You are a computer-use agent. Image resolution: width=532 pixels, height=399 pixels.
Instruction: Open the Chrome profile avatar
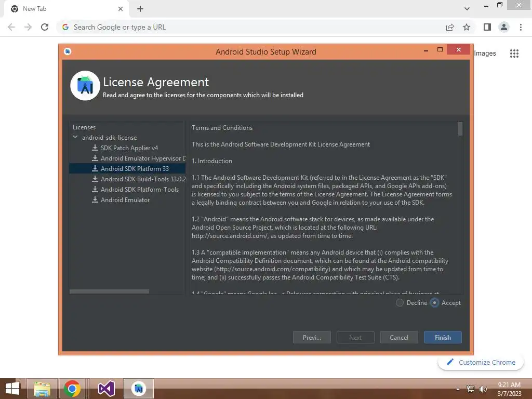point(504,27)
